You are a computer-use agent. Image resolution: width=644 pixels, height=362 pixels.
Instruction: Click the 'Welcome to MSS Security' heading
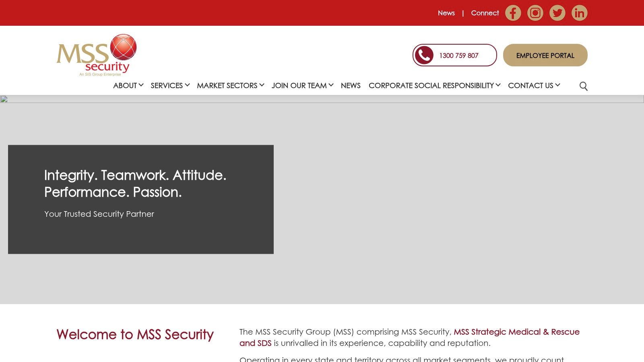[135, 335]
